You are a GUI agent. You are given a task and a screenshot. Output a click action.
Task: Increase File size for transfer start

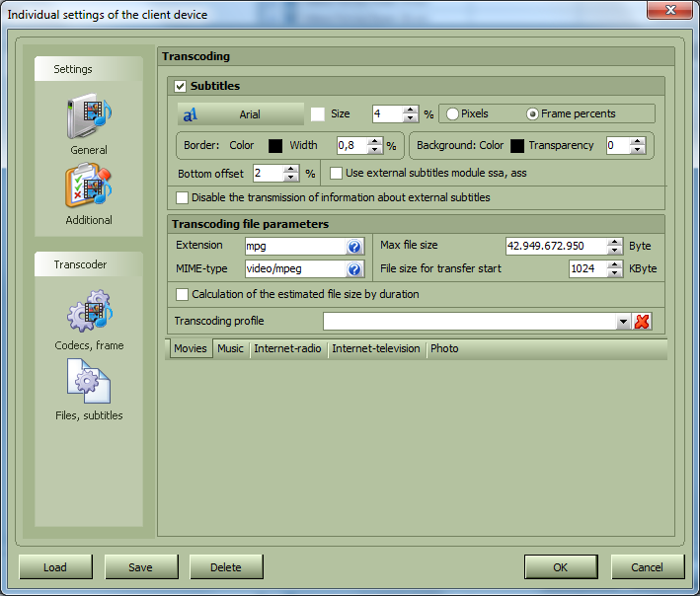coord(615,264)
